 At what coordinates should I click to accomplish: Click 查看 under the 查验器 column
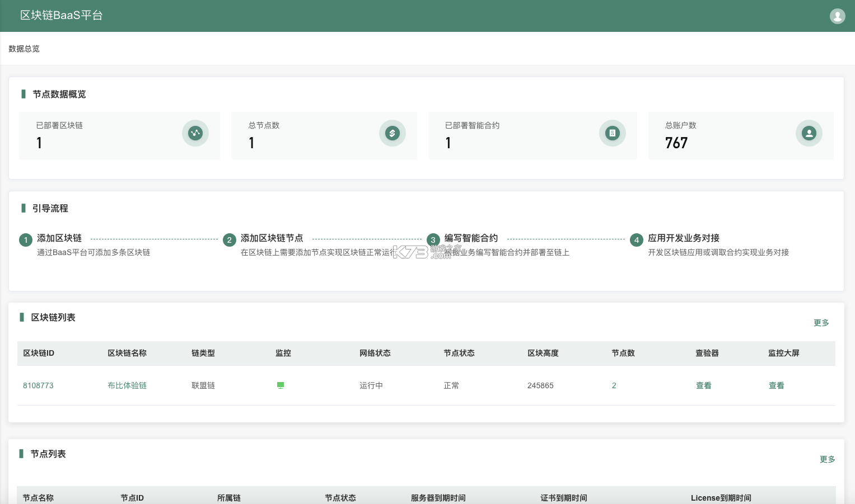click(x=704, y=385)
